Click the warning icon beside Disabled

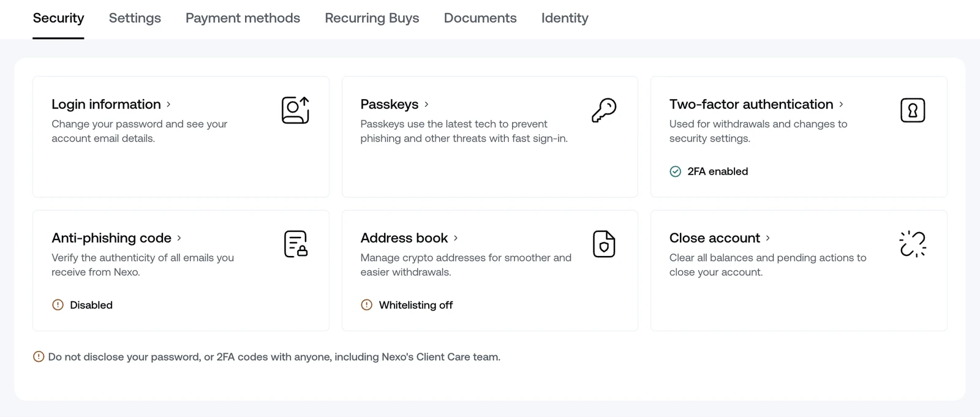[58, 305]
